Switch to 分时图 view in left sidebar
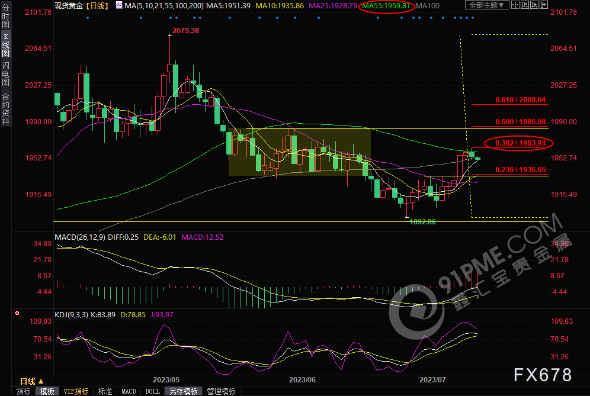Viewport: 590px width, 396px height. [x=5, y=16]
